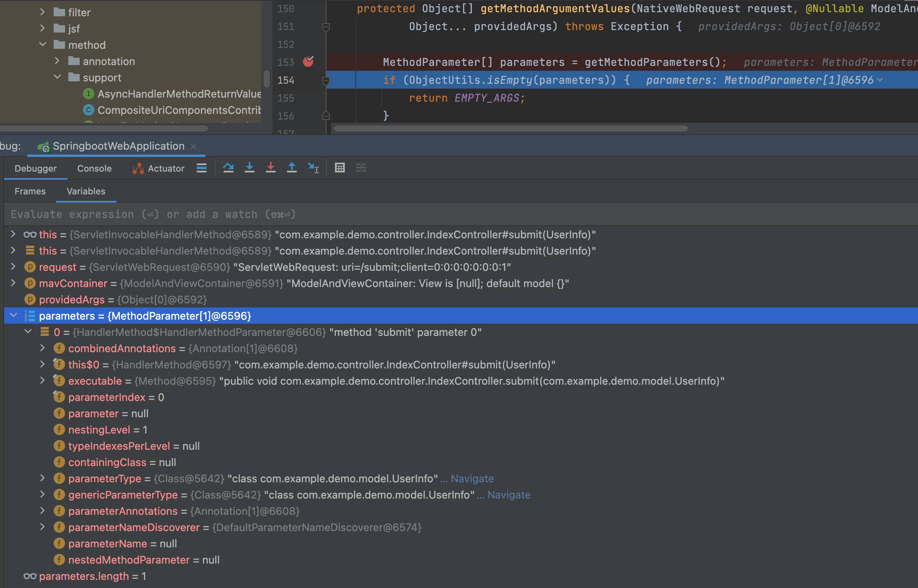
Task: Toggle the breakpoint on line 153
Action: 308,62
